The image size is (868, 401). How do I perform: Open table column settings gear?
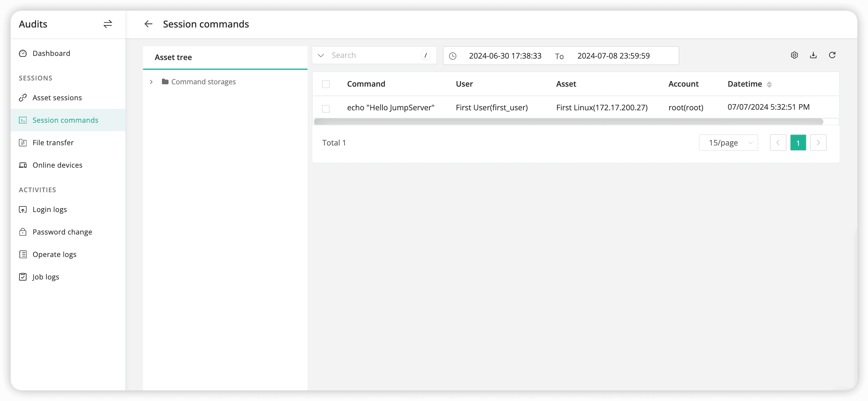coord(794,55)
